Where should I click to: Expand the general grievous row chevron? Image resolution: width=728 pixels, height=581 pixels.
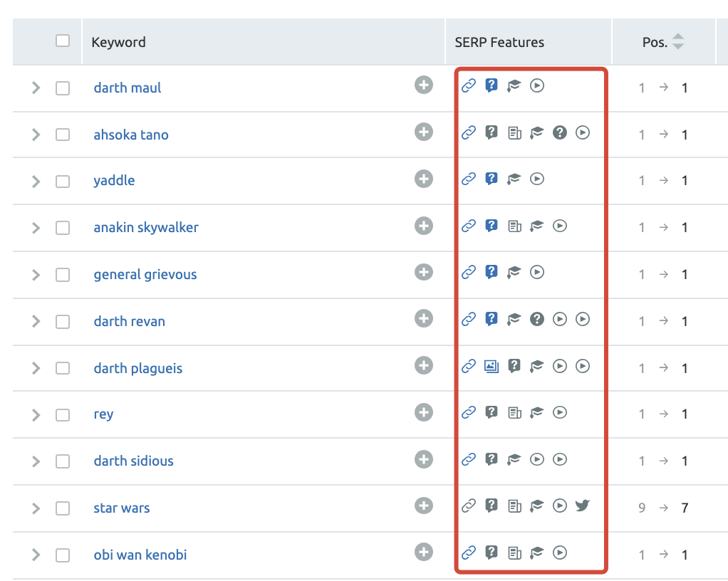click(x=36, y=275)
